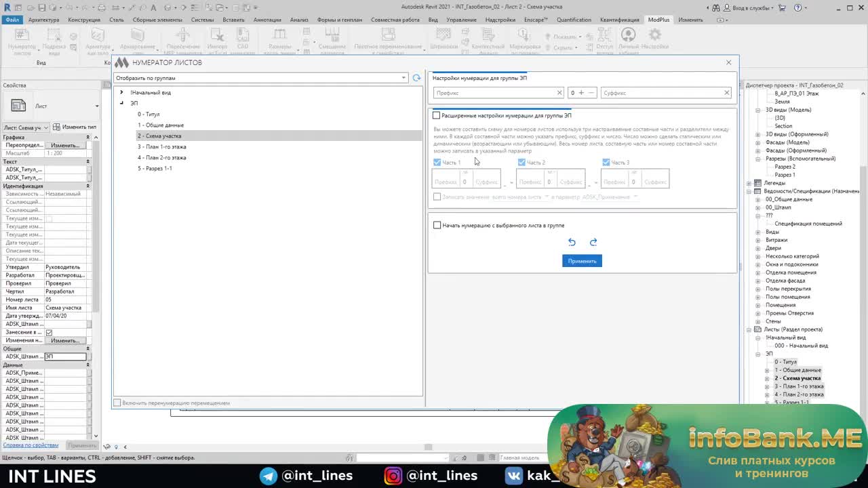The image size is (868, 488).
Task: Select sheet 3 - План 1-го этажа in dialog
Action: [162, 146]
